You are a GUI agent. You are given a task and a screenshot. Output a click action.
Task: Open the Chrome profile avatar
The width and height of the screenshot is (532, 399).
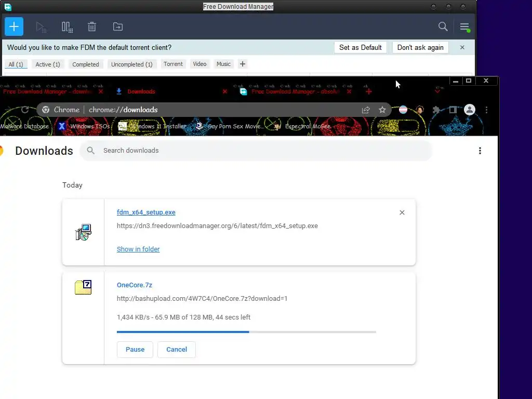(470, 110)
